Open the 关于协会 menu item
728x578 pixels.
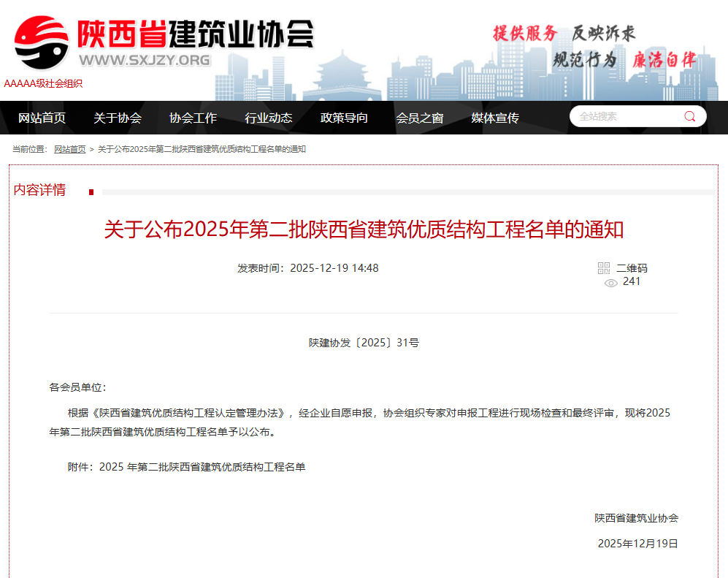(117, 118)
